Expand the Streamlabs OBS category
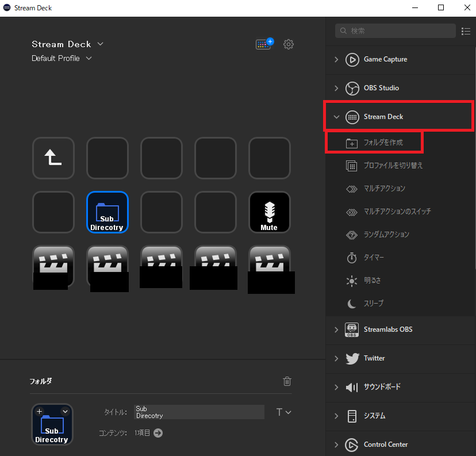The image size is (476, 456). click(x=336, y=329)
